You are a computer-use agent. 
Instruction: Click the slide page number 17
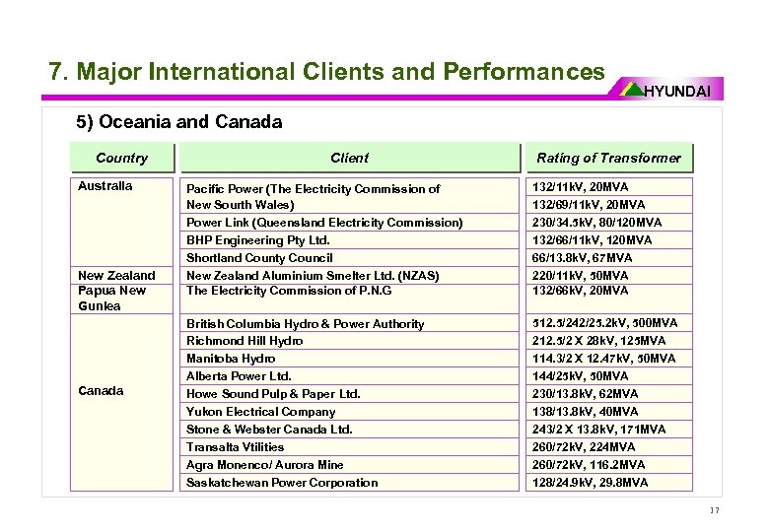tap(715, 510)
